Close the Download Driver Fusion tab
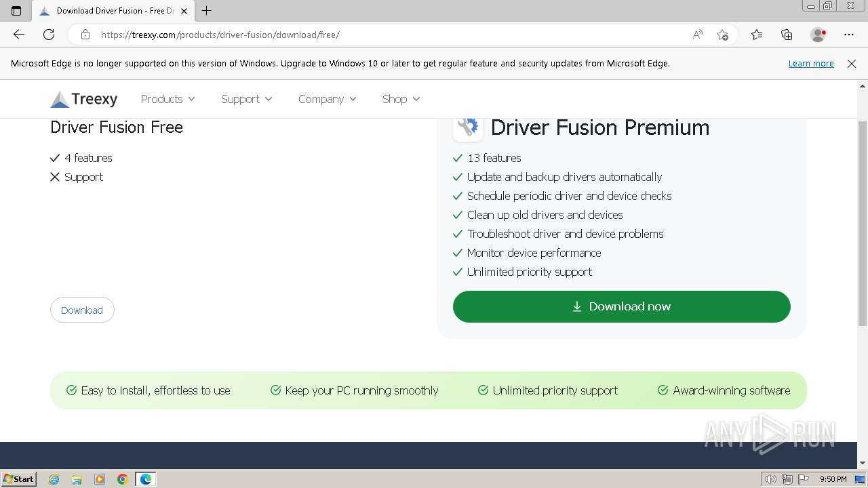868x488 pixels. click(x=184, y=11)
